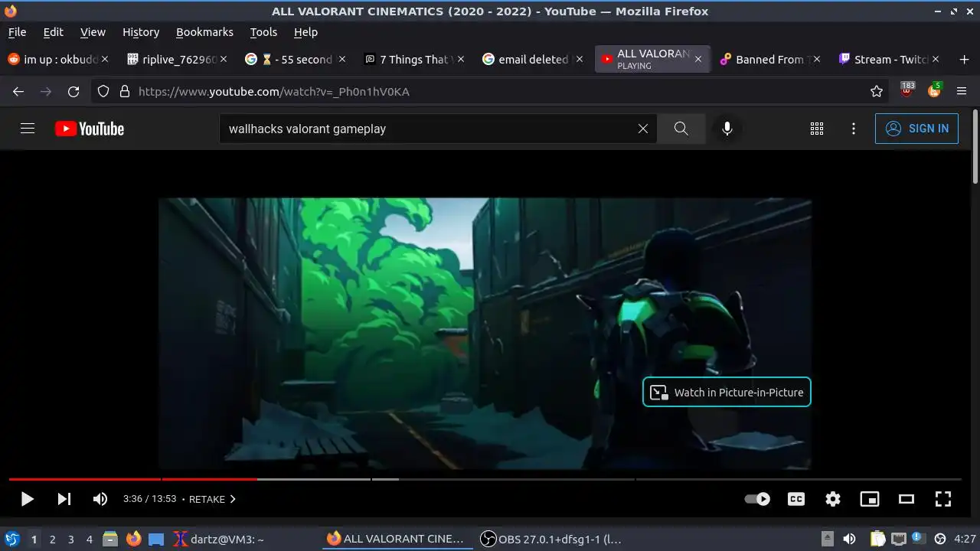Close the 'email deleted' tab
The image size is (980, 551).
[x=580, y=59]
